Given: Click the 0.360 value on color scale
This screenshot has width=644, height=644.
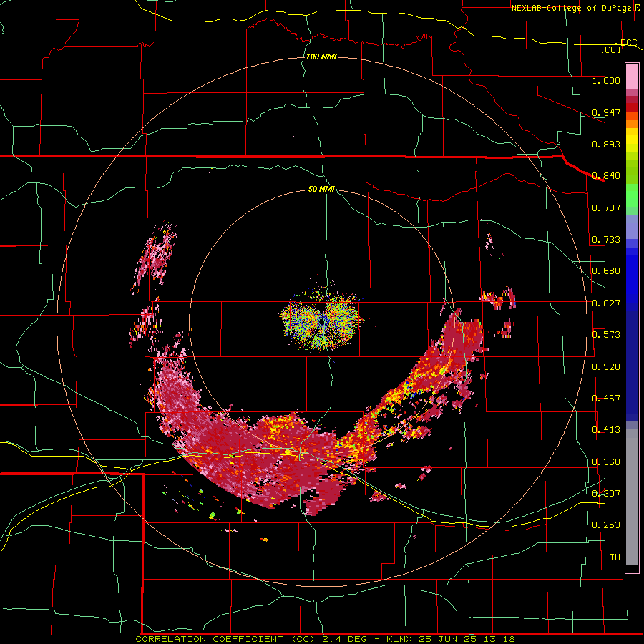Looking at the screenshot, I should (606, 462).
